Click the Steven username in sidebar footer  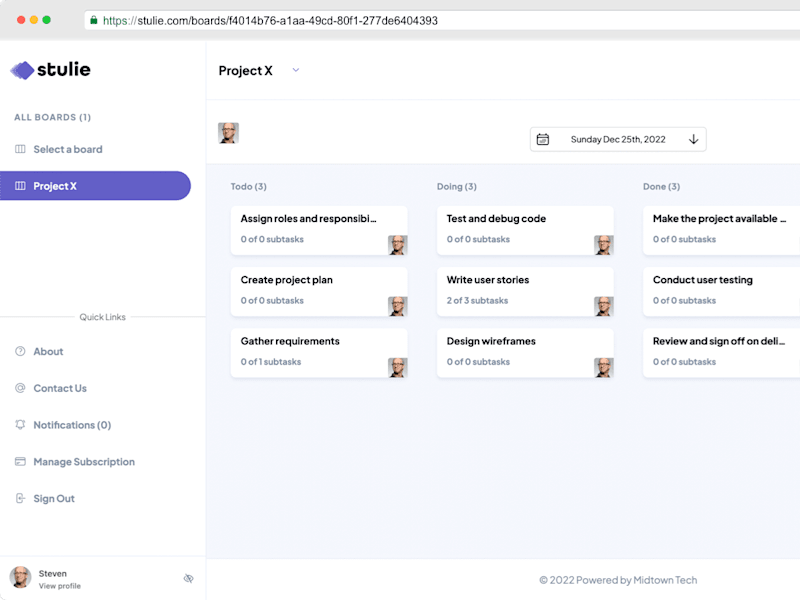53,573
